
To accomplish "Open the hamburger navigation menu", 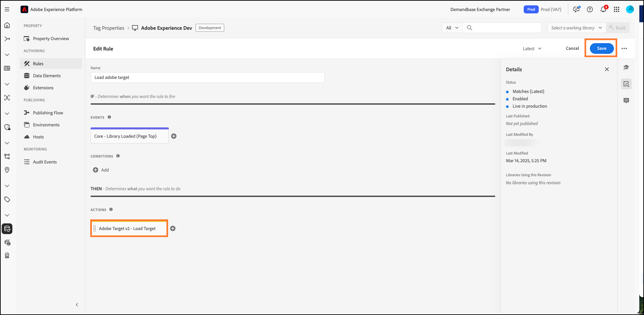I will [7, 9].
